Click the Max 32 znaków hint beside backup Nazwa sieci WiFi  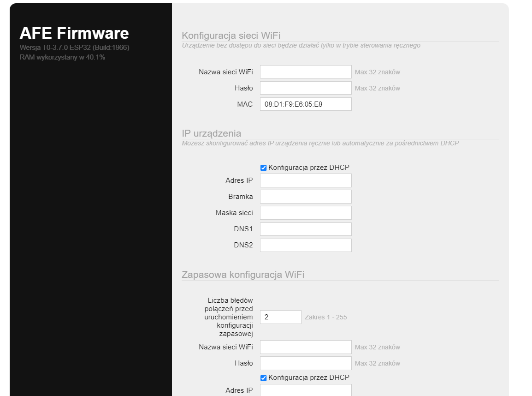(378, 347)
